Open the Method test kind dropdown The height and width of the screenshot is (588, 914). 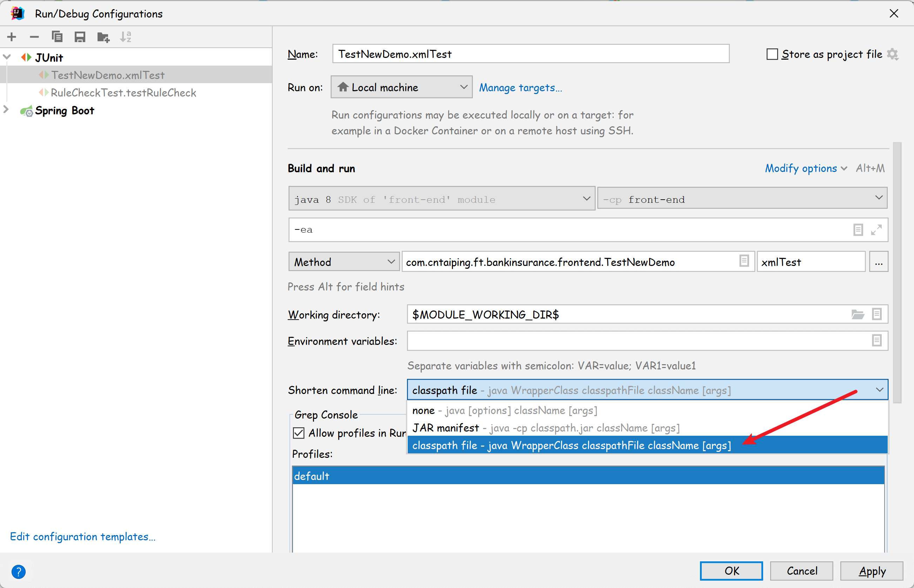pyautogui.click(x=343, y=262)
